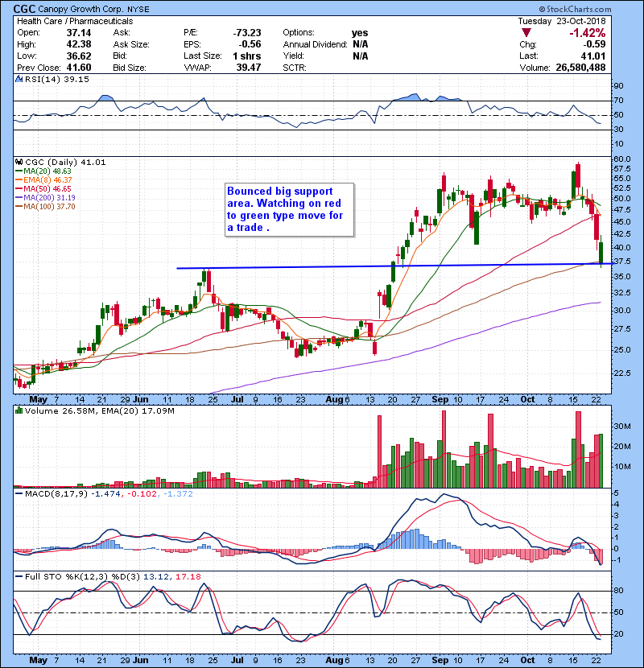Click the Yield N/A value
The width and height of the screenshot is (644, 668).
[x=361, y=56]
